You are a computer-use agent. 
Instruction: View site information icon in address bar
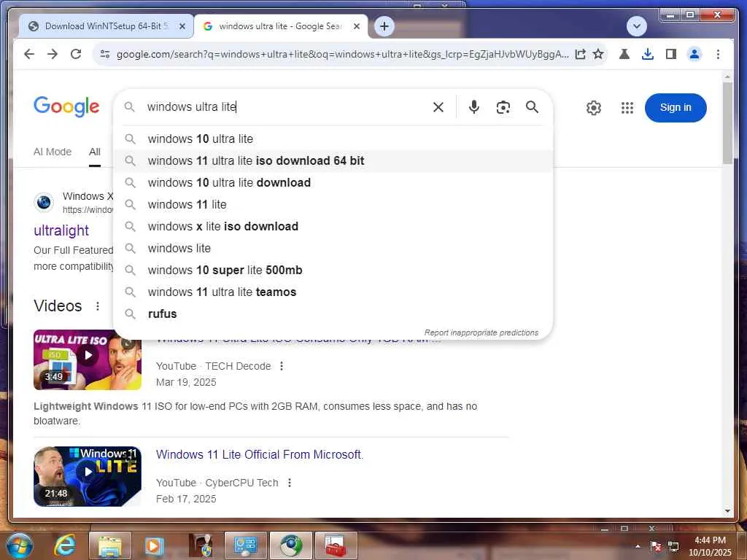[105, 54]
